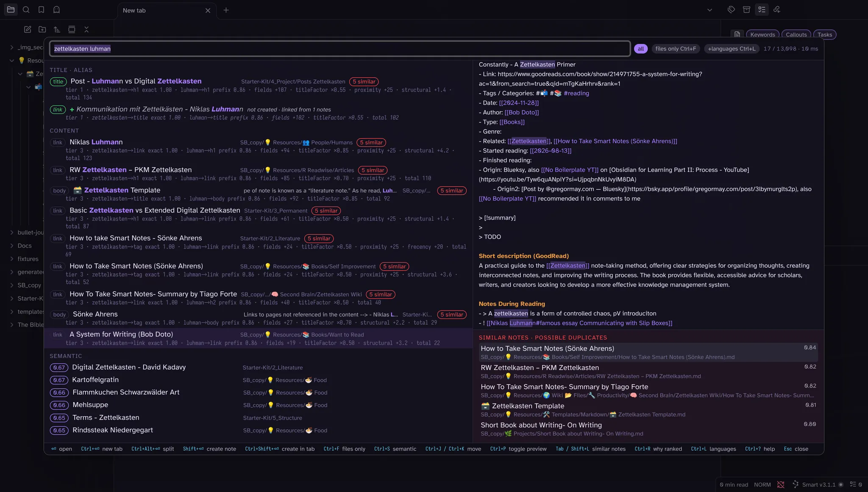Click the task counter icon in status bar
Screen dimensions: 868x492
tap(853, 484)
